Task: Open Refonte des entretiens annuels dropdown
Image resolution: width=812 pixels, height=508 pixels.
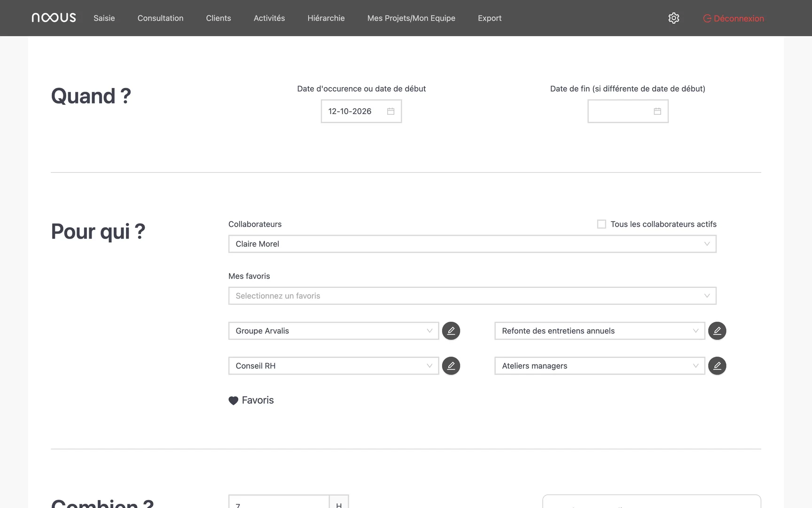Action: point(600,331)
